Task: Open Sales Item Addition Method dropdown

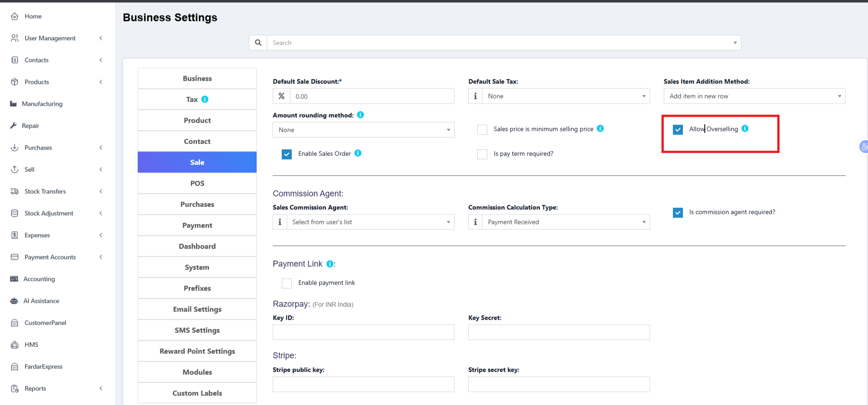Action: click(x=754, y=96)
